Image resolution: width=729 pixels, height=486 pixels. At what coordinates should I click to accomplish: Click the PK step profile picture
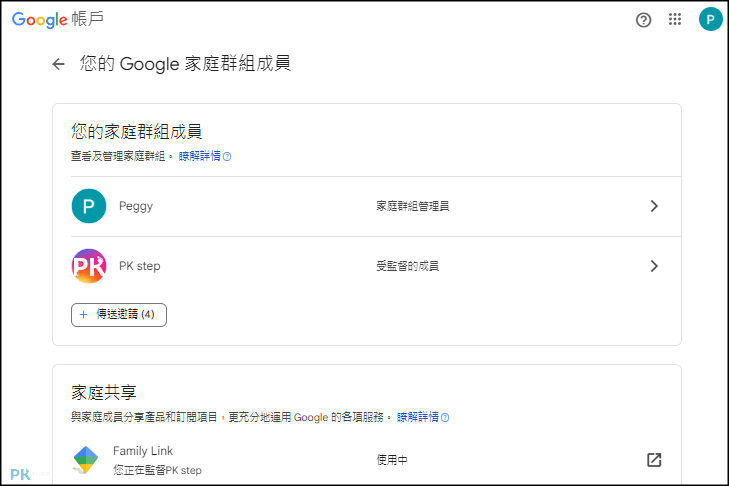[89, 266]
